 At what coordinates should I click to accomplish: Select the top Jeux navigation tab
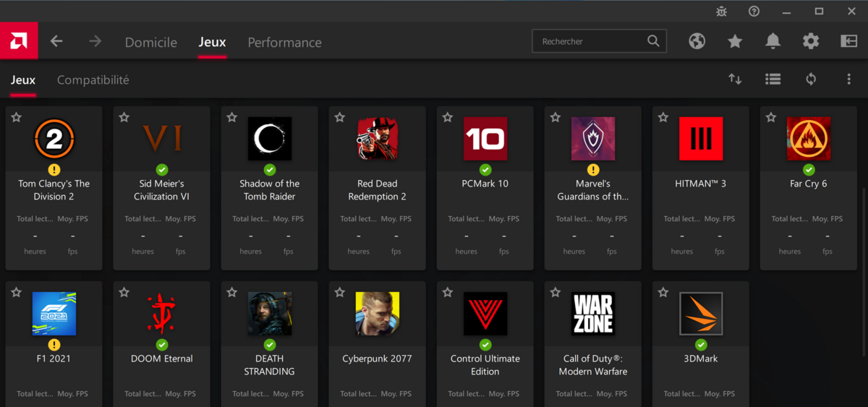pos(213,42)
